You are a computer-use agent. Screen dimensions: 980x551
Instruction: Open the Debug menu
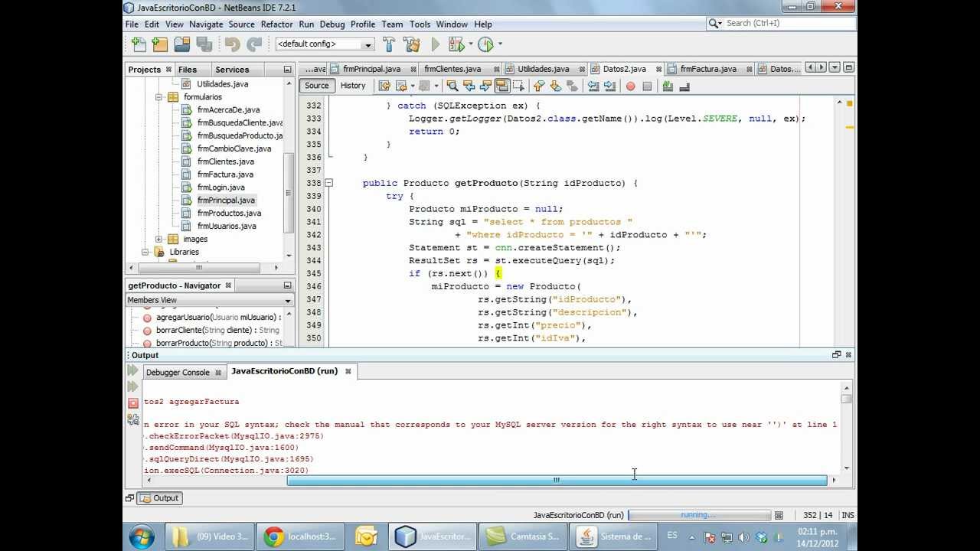click(332, 24)
